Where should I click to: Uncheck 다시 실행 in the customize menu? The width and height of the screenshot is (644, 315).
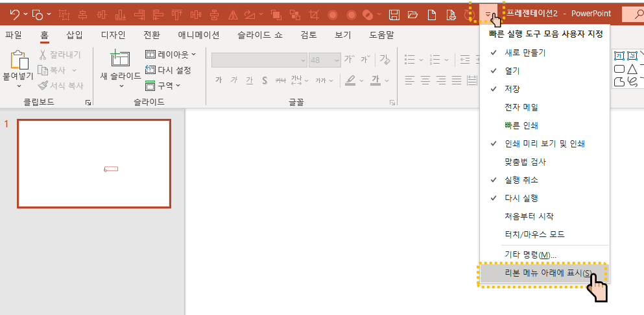point(545,198)
